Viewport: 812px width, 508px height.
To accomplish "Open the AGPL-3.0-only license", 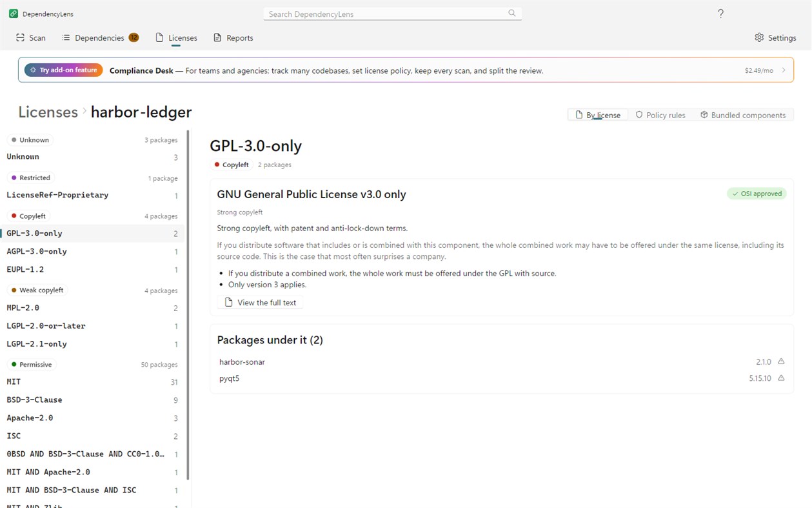I will (x=92, y=252).
